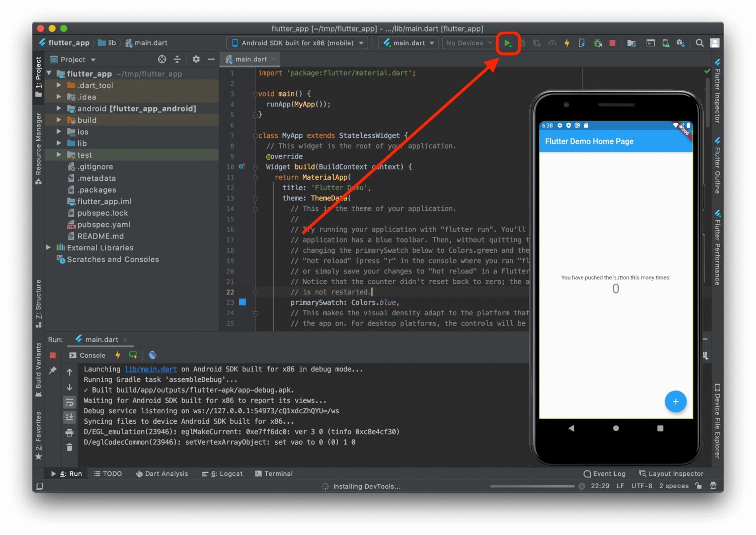Clear console with trash icon
This screenshot has width=756, height=535.
coord(69,447)
